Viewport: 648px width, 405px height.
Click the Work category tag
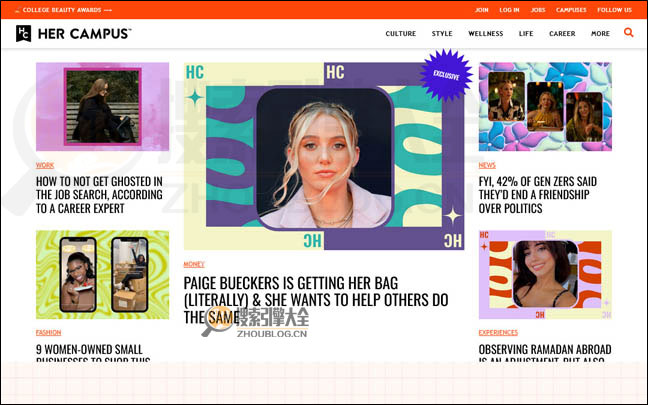pos(45,165)
